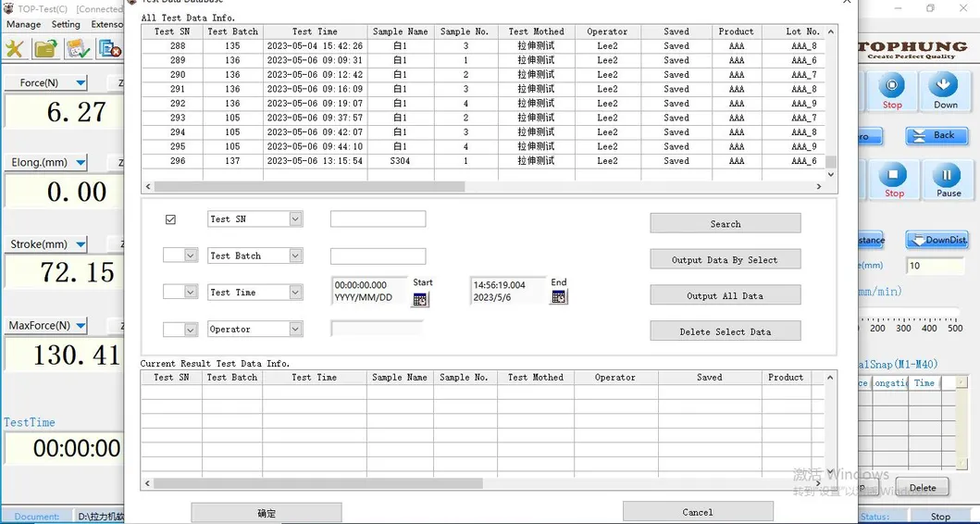Open the folder icon in toolbar
Image resolution: width=980 pixels, height=524 pixels.
[x=45, y=48]
